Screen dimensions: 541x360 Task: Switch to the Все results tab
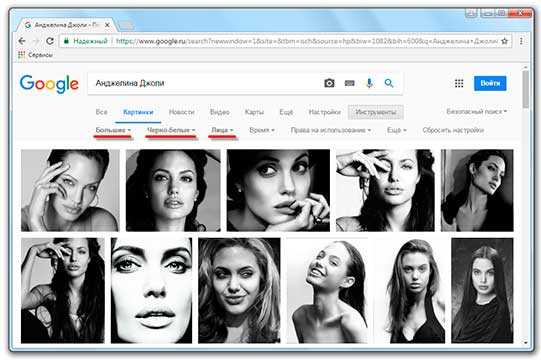[x=101, y=112]
